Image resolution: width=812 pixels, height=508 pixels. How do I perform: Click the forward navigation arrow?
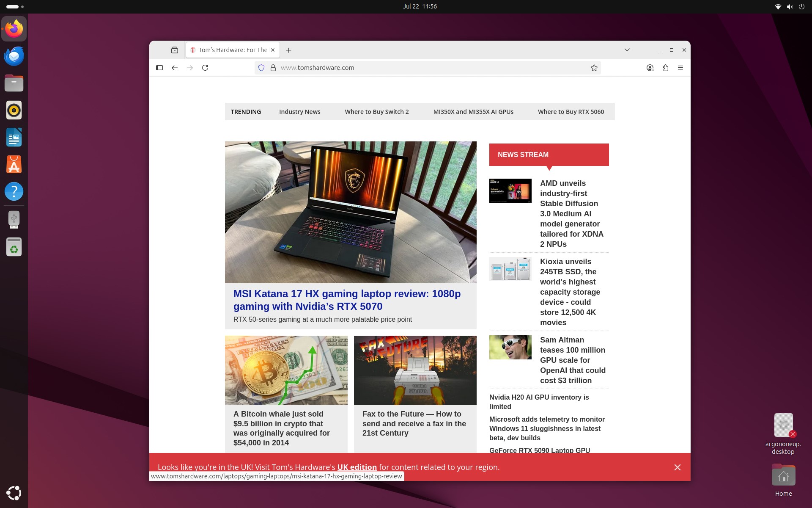pyautogui.click(x=190, y=68)
